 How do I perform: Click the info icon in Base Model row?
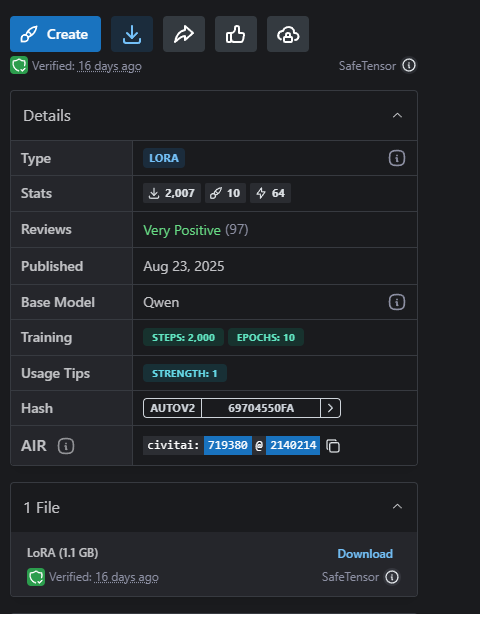[x=397, y=303]
